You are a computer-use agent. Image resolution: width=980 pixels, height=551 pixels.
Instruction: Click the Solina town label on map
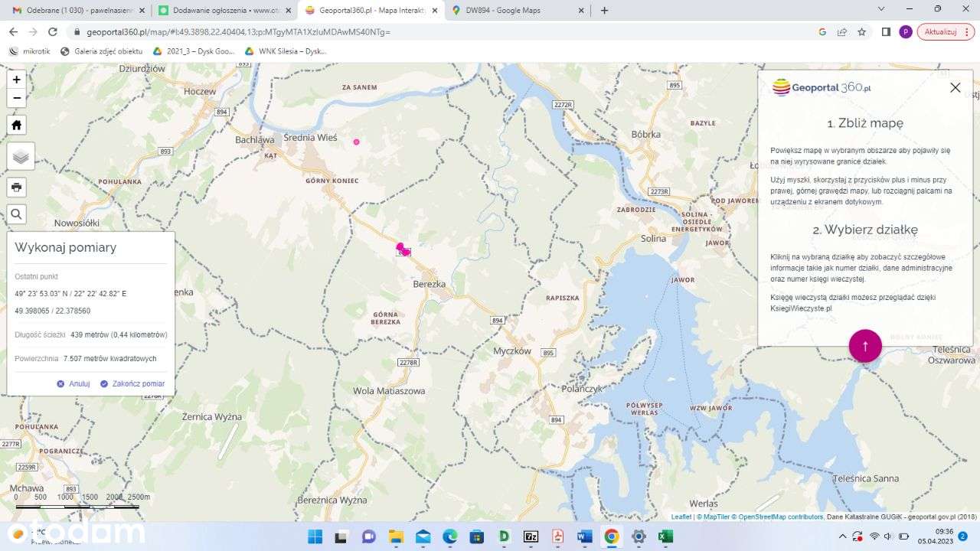tap(653, 239)
